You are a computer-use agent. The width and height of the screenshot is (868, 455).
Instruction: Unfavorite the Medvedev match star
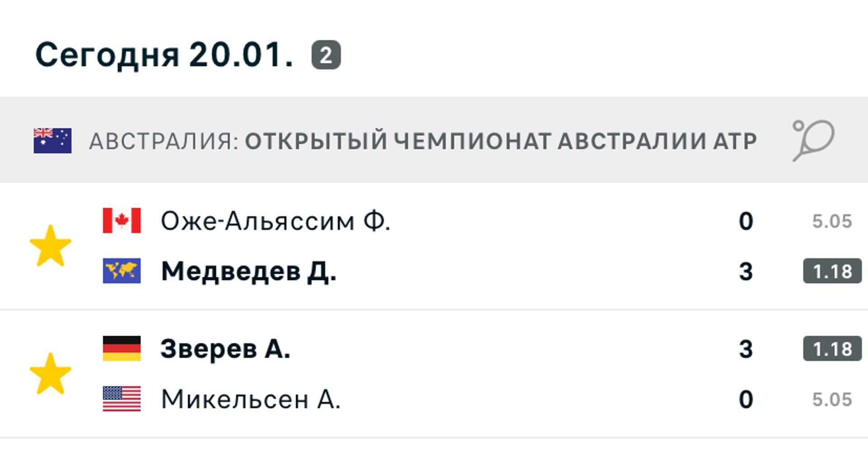click(51, 246)
